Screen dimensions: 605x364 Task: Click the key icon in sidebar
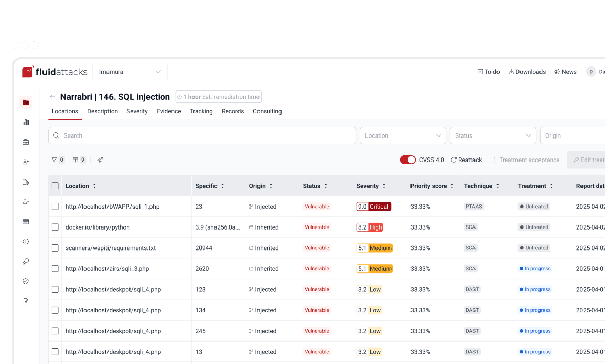26,262
